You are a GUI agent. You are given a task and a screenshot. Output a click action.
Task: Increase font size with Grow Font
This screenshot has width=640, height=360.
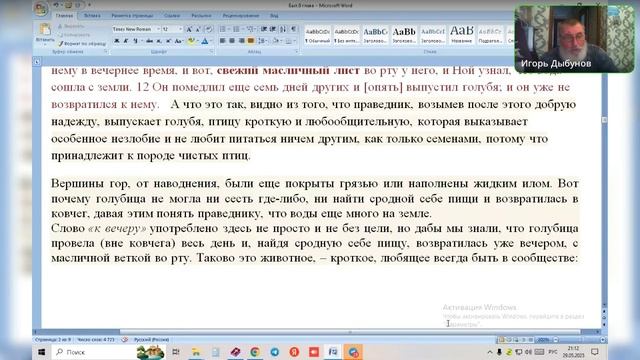click(x=189, y=29)
